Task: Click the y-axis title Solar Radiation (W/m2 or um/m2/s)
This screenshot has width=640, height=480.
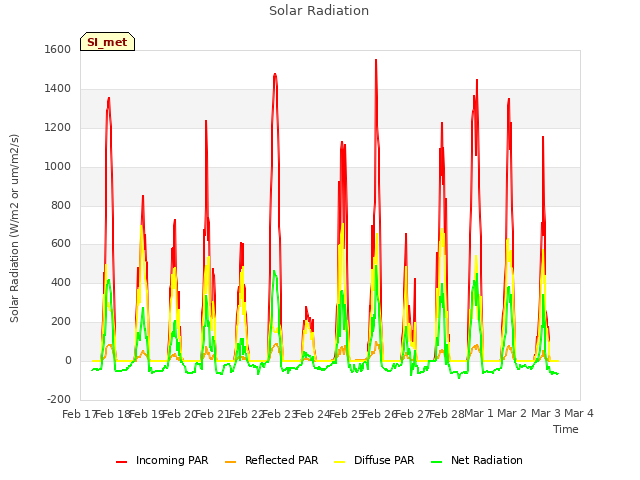Action: pos(14,228)
